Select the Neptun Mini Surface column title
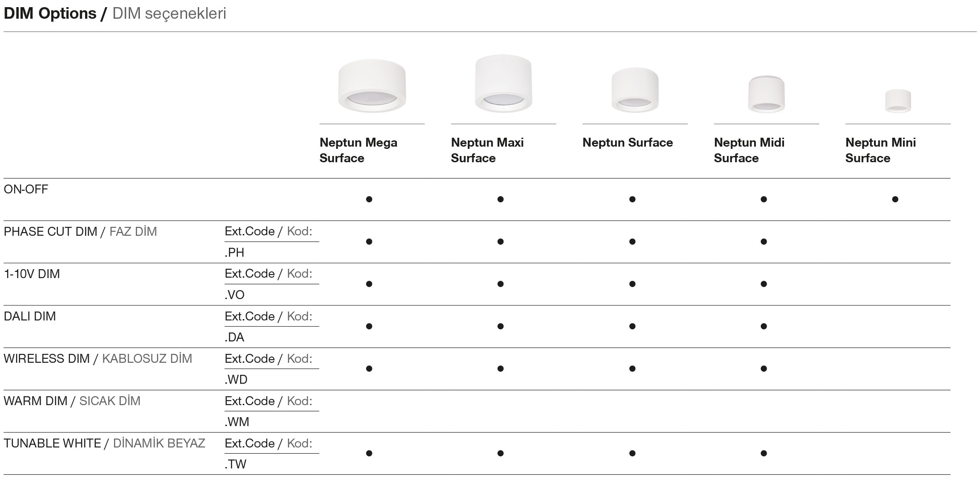This screenshot has height=480, width=980. (x=880, y=150)
